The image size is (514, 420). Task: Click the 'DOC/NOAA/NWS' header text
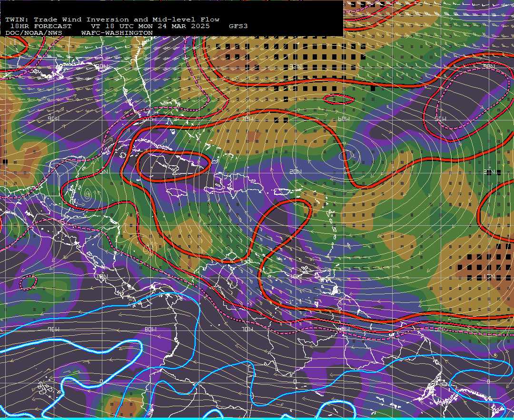click(34, 33)
